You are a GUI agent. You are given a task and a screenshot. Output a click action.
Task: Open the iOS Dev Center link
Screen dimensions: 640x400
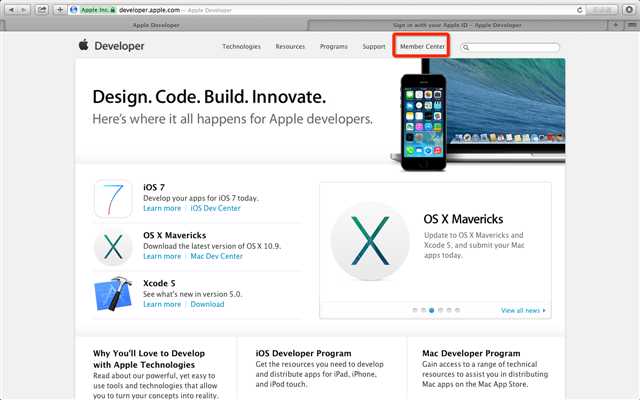pos(216,208)
